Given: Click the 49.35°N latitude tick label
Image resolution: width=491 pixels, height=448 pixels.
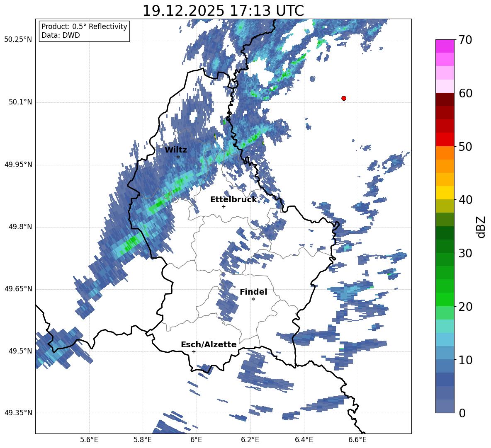Looking at the screenshot, I should pos(18,413).
